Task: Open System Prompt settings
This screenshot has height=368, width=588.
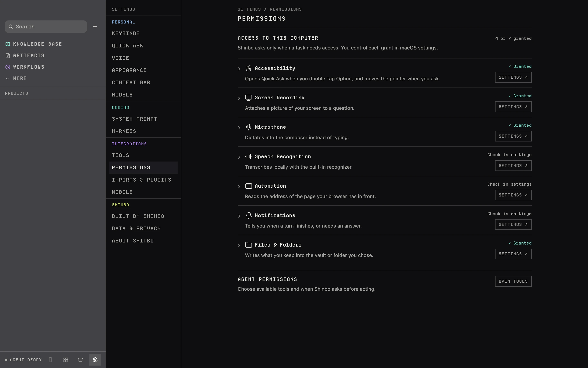Action: coord(143,119)
